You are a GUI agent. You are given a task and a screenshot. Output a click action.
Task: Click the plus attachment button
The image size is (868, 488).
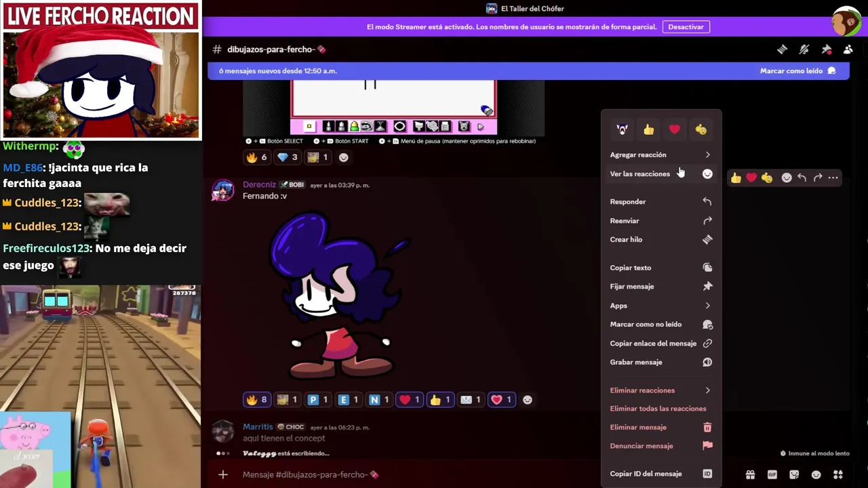223,474
